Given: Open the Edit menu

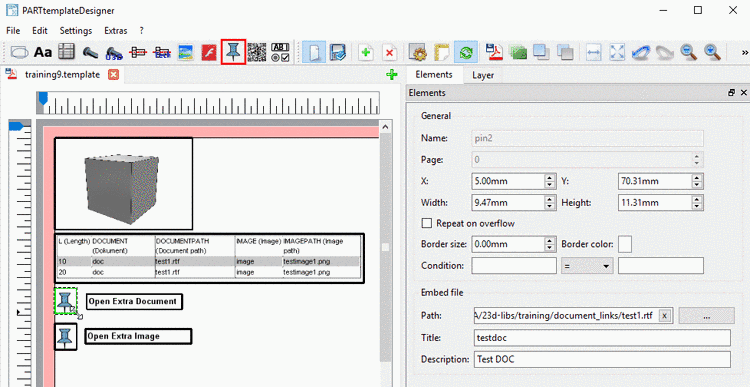Looking at the screenshot, I should 40,31.
